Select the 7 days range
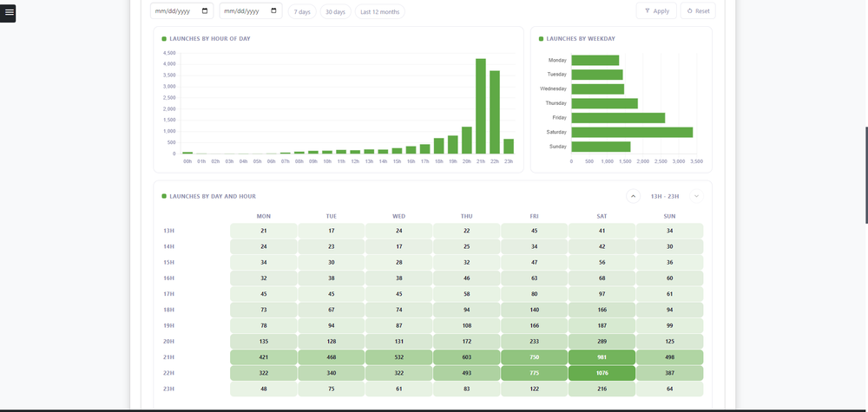The height and width of the screenshot is (412, 868). pyautogui.click(x=302, y=11)
